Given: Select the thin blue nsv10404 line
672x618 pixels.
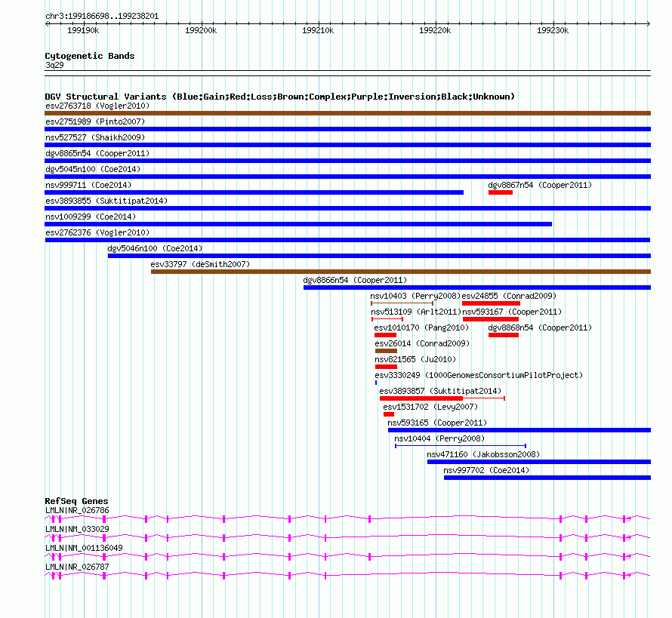Looking at the screenshot, I should point(461,446).
